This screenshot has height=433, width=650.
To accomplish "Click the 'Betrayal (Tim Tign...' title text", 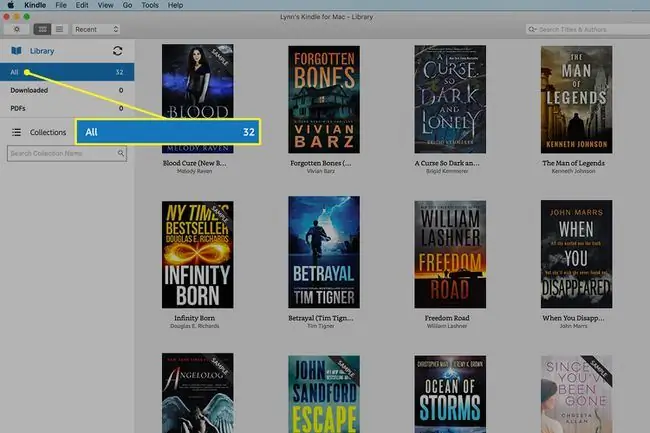I will (320, 318).
